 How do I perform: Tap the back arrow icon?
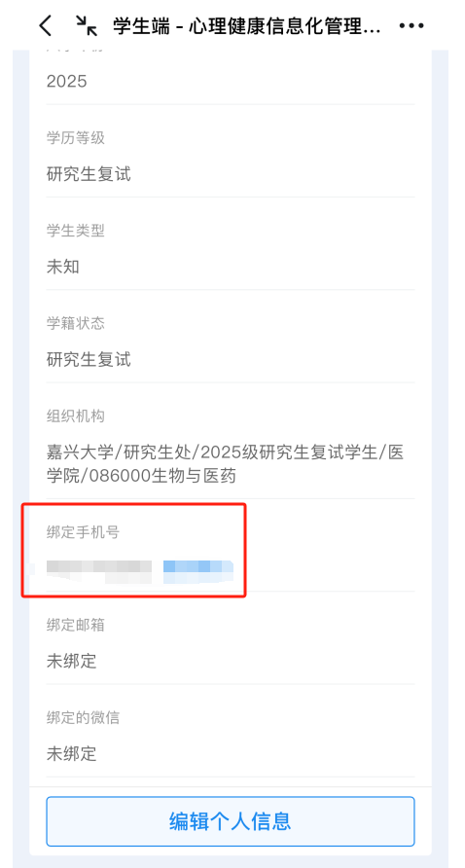coord(46,26)
